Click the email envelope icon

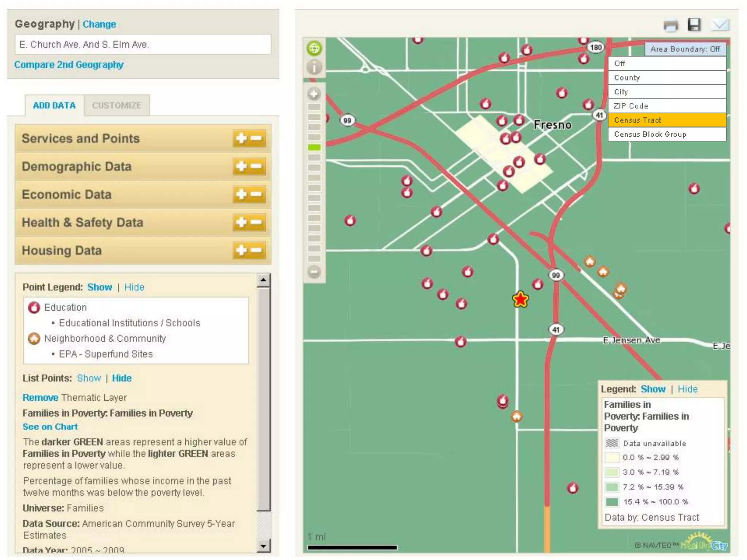tap(720, 25)
